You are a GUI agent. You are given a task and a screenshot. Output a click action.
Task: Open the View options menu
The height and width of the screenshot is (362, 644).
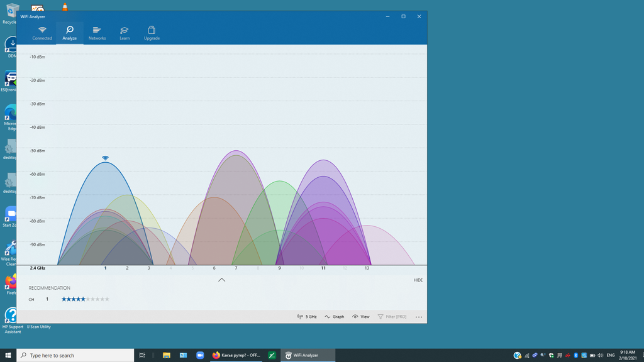[x=361, y=317]
